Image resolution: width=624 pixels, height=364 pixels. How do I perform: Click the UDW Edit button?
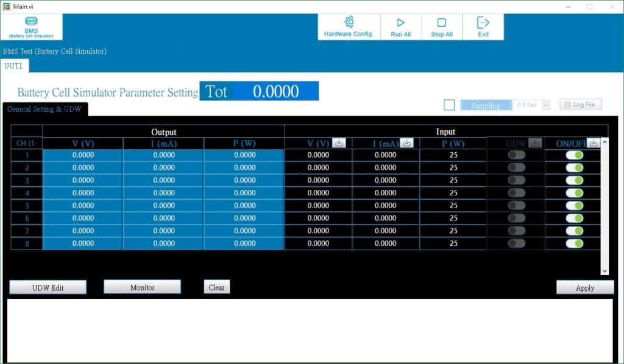click(x=48, y=287)
